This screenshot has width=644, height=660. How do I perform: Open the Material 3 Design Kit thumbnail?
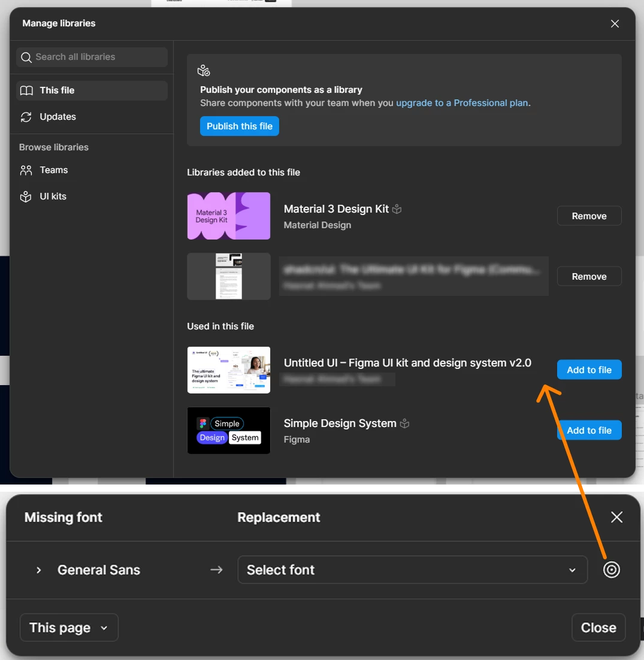pos(229,216)
